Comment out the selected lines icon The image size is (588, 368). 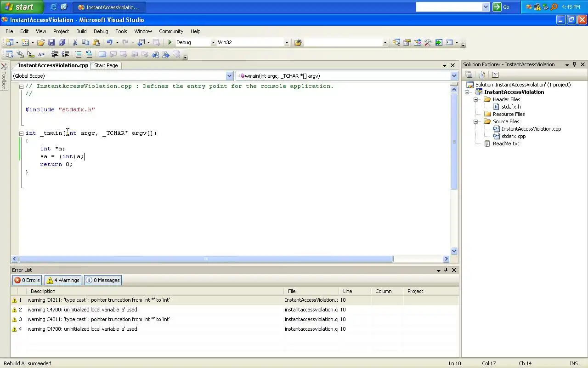[x=79, y=54]
